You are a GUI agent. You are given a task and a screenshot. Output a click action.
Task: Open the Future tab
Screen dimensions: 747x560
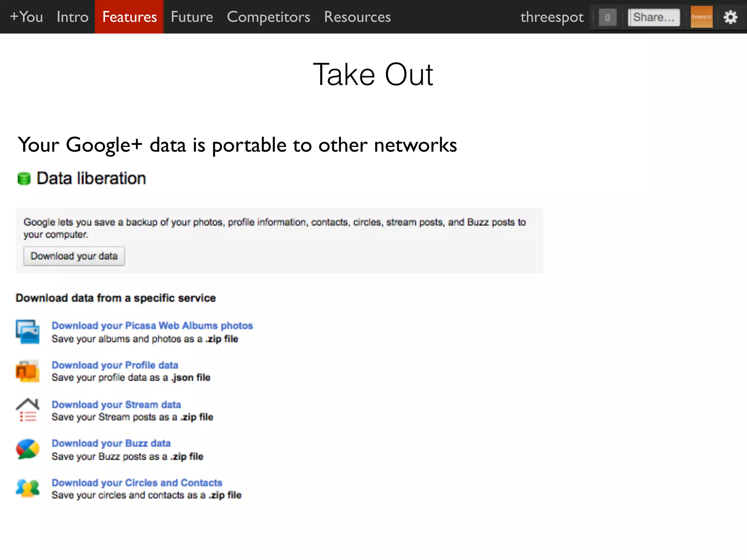[192, 17]
